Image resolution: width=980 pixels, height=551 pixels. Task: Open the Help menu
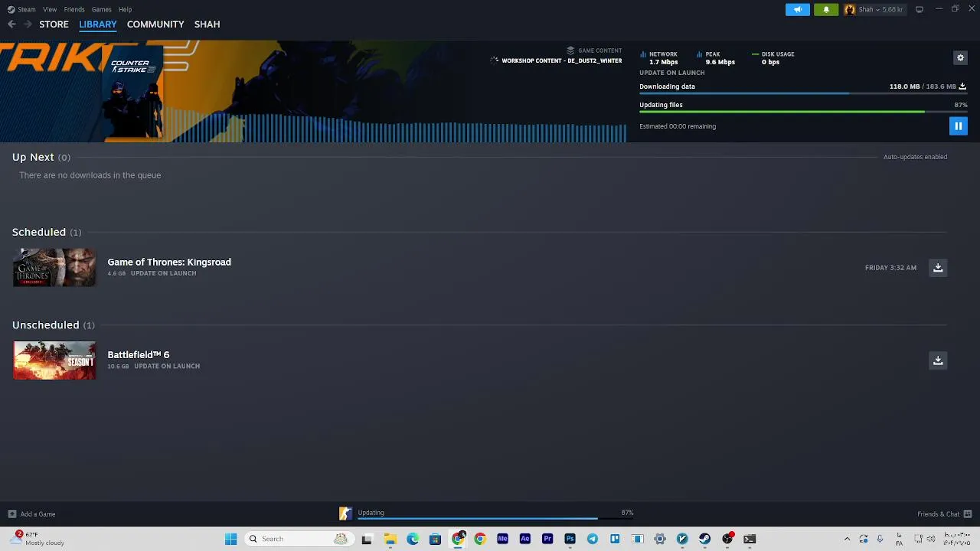pyautogui.click(x=125, y=9)
